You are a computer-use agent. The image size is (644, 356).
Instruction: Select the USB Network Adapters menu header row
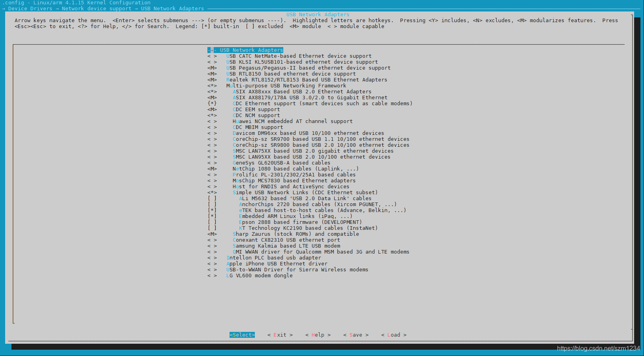(x=245, y=50)
